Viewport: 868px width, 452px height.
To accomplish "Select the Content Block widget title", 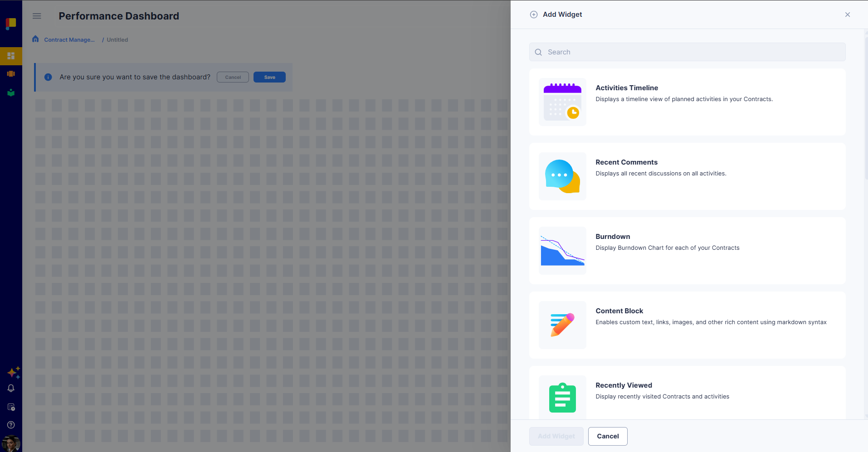I will coord(619,311).
